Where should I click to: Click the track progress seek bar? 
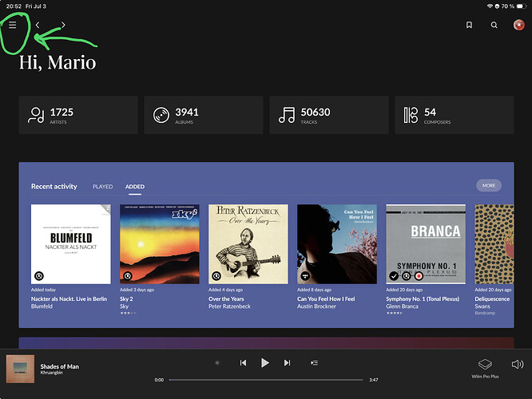click(x=266, y=380)
